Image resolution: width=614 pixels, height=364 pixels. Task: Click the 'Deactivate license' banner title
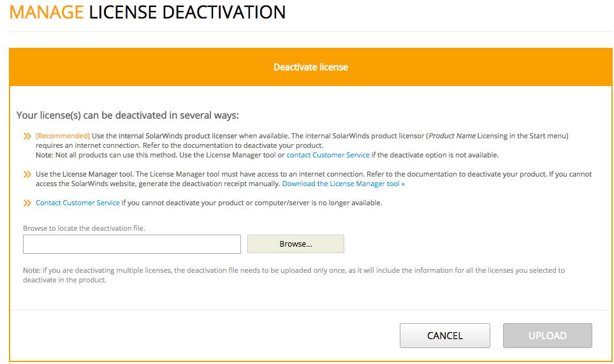coord(311,67)
